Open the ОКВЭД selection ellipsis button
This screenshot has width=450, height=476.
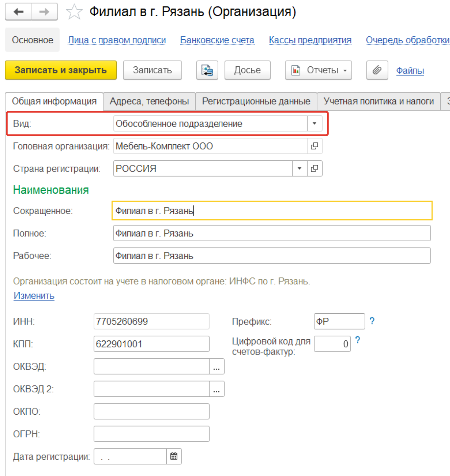217,367
